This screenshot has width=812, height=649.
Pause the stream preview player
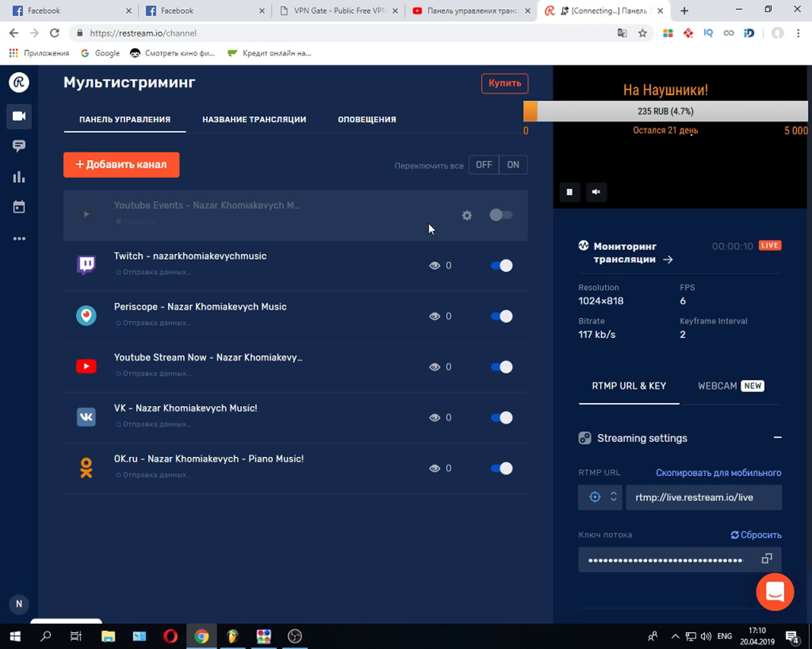click(570, 192)
